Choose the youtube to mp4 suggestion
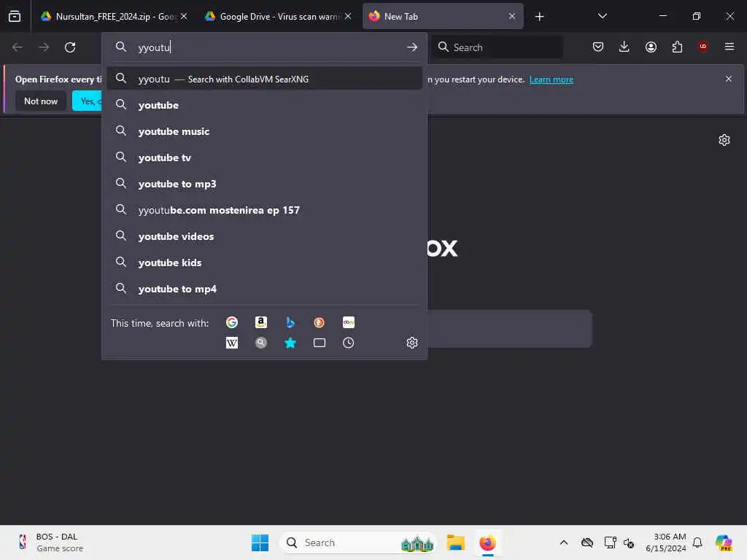 pyautogui.click(x=264, y=289)
